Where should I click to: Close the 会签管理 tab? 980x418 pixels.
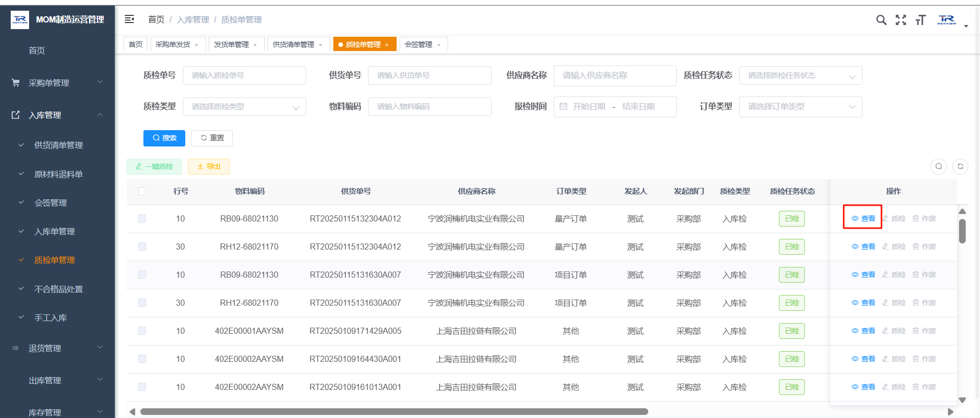tap(439, 45)
